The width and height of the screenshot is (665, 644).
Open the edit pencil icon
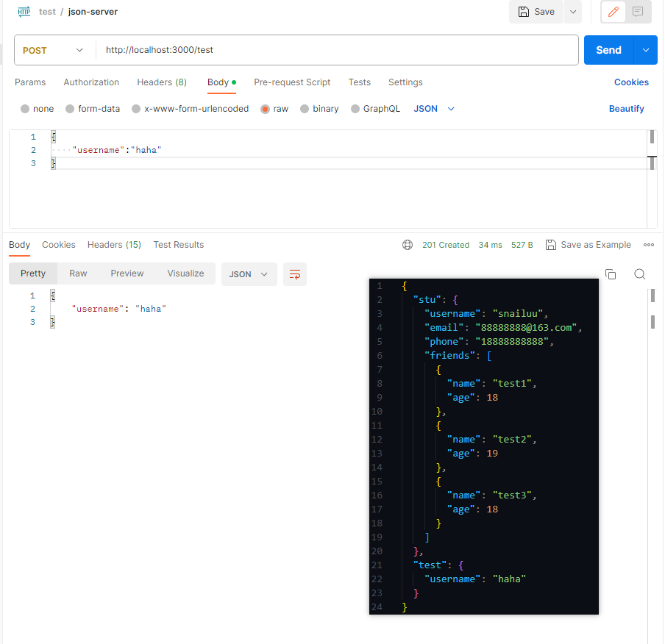click(614, 12)
